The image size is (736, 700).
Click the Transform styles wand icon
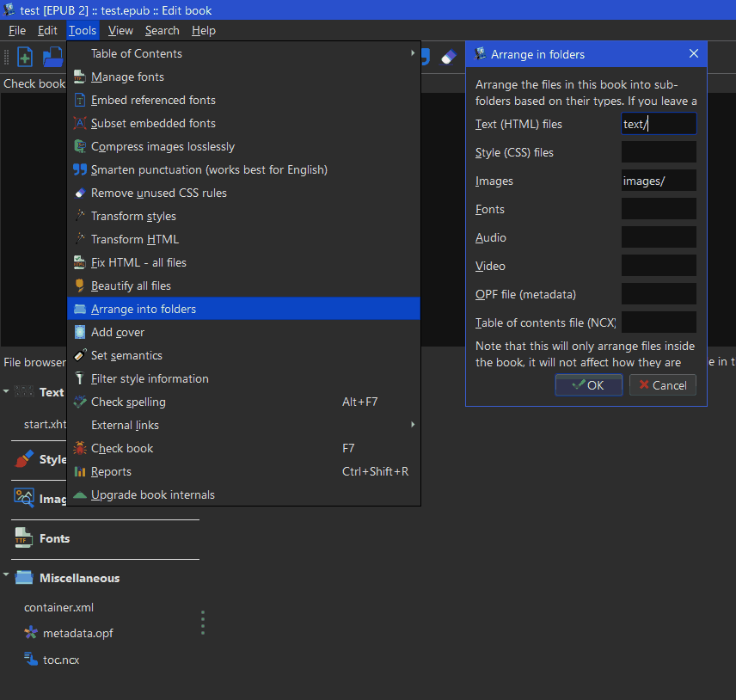(x=80, y=216)
